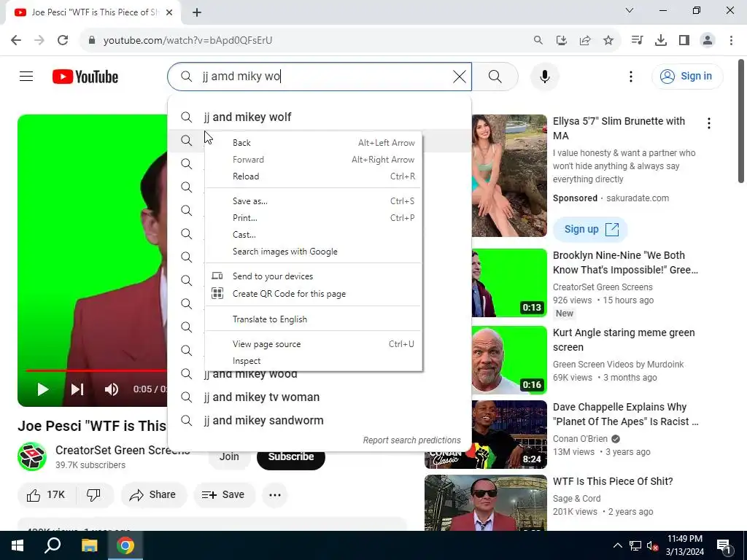Open Chrome downloads
Screen dimensions: 747x560
click(660, 40)
